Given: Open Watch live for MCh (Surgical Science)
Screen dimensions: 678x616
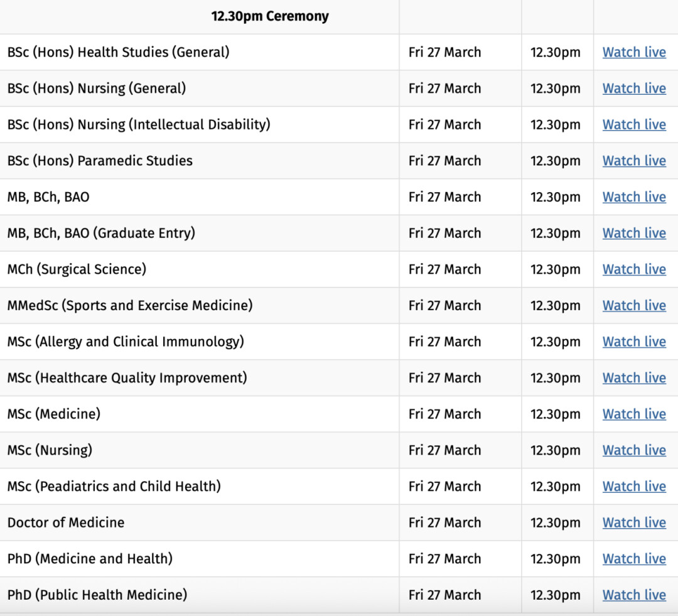Looking at the screenshot, I should point(633,269).
